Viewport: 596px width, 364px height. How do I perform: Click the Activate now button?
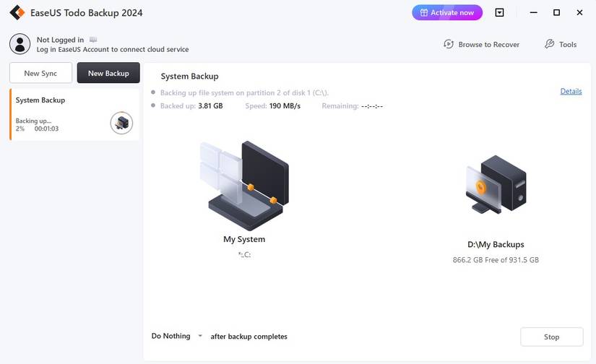[447, 12]
